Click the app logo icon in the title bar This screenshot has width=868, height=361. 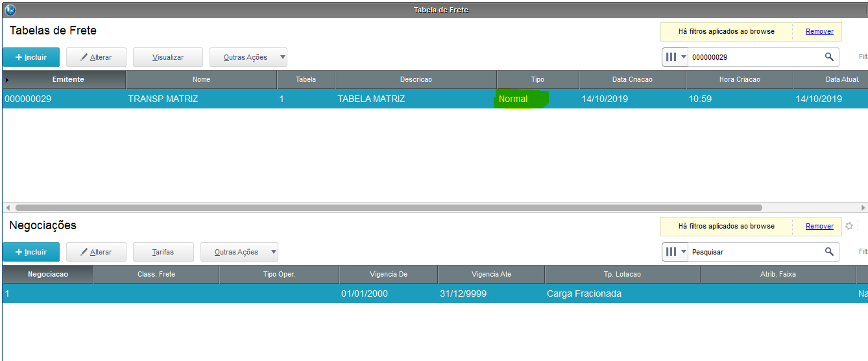pyautogui.click(x=10, y=10)
